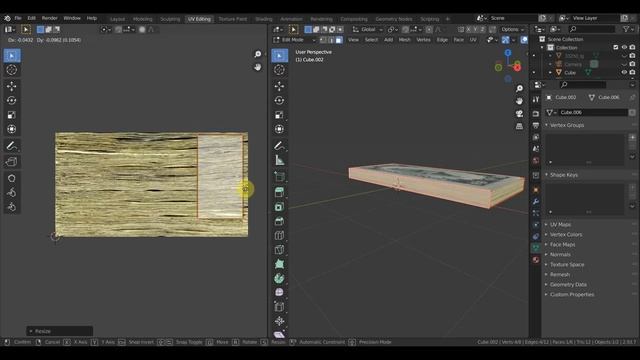Click the UV editor pan hand icon
This screenshot has height=360, width=640.
point(258,67)
